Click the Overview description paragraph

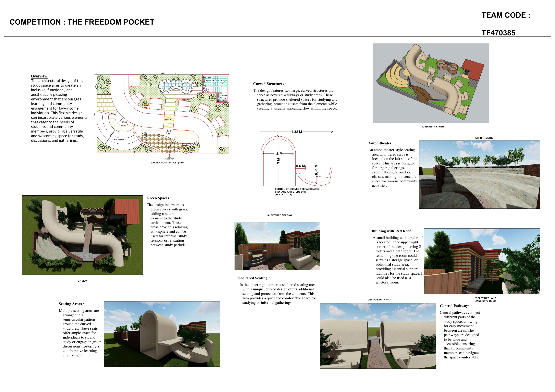59,110
